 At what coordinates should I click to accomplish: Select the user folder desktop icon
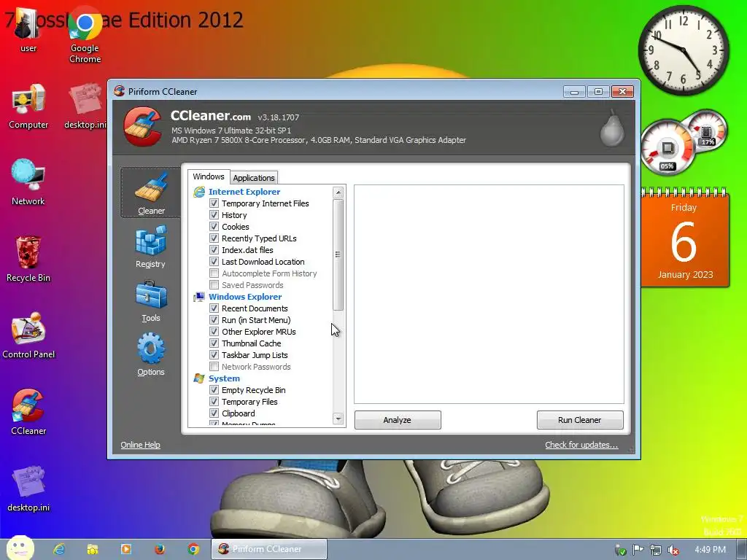pyautogui.click(x=28, y=29)
